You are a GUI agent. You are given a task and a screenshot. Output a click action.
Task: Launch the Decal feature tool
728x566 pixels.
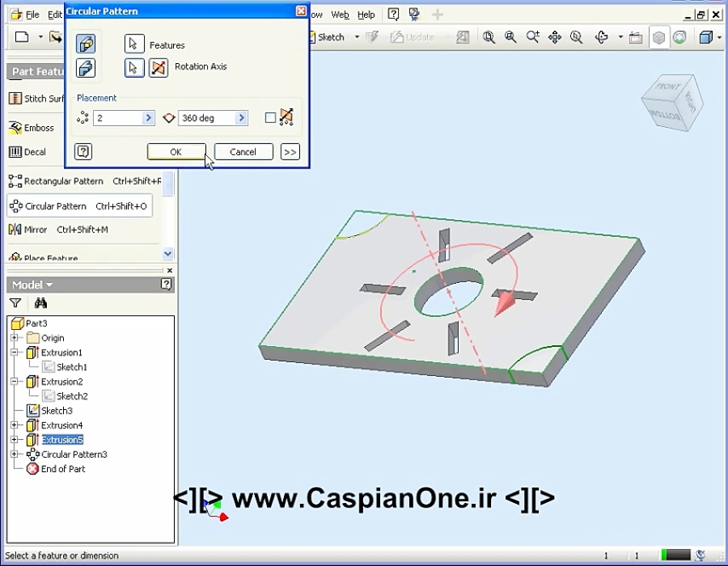pyautogui.click(x=32, y=151)
